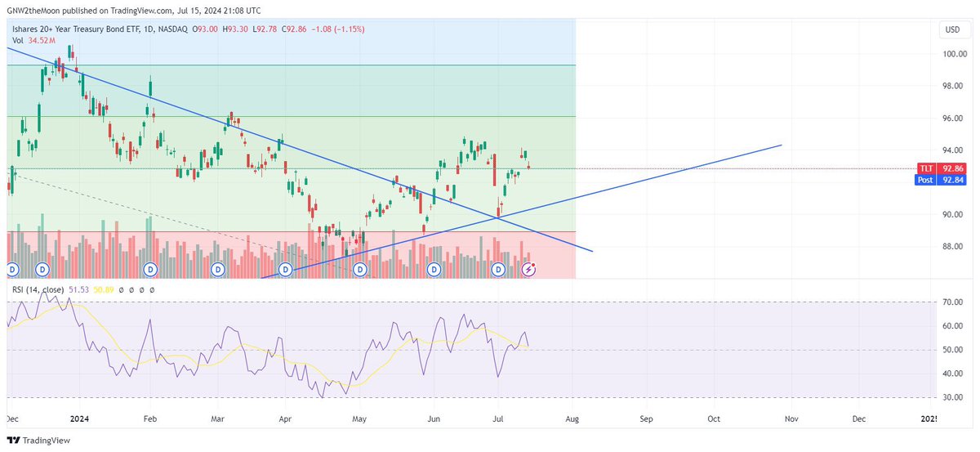This screenshot has width=980, height=452.
Task: Click the dividend marker above the May label
Action: click(x=360, y=269)
